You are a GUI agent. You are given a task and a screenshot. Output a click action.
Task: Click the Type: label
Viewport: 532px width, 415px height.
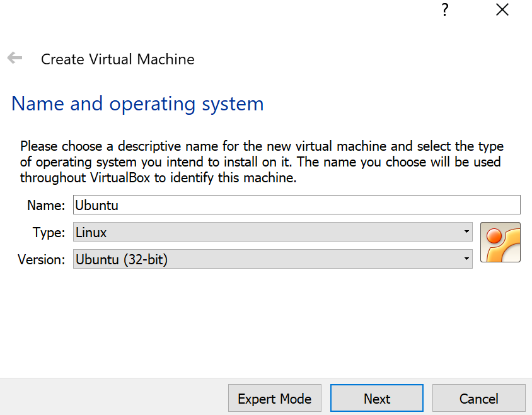coord(49,233)
